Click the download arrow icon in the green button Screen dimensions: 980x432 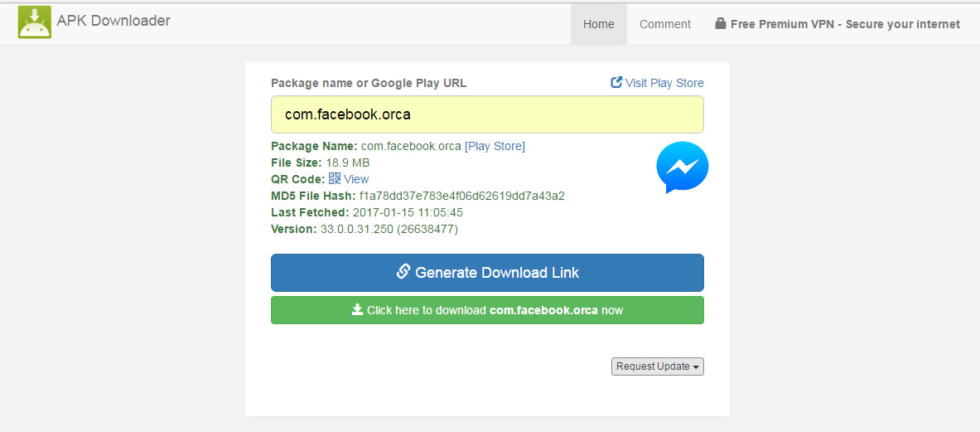click(358, 309)
